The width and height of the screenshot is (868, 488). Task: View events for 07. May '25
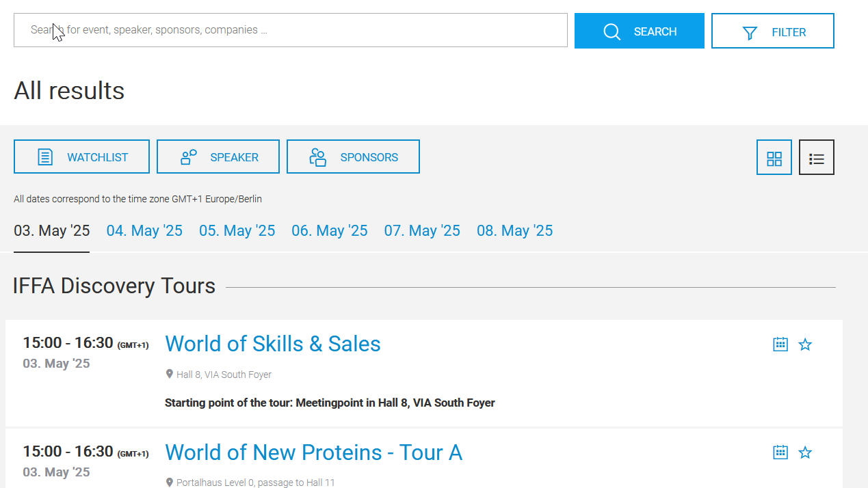pyautogui.click(x=422, y=231)
